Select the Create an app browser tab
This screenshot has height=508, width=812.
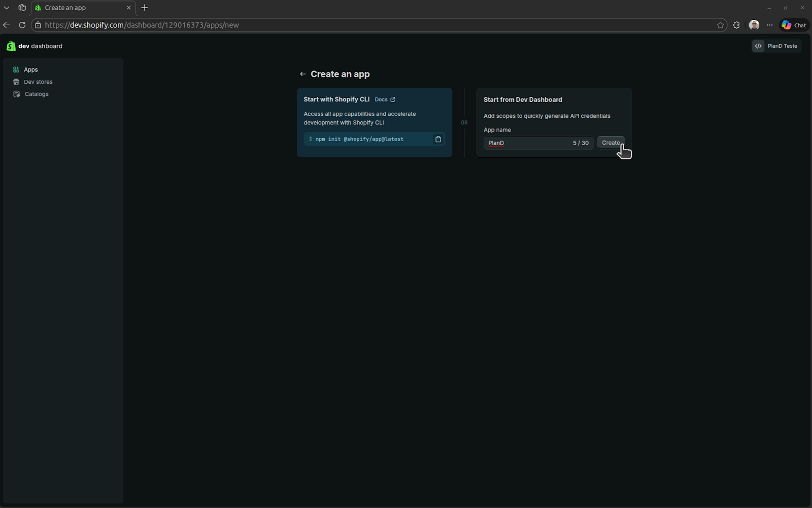83,8
